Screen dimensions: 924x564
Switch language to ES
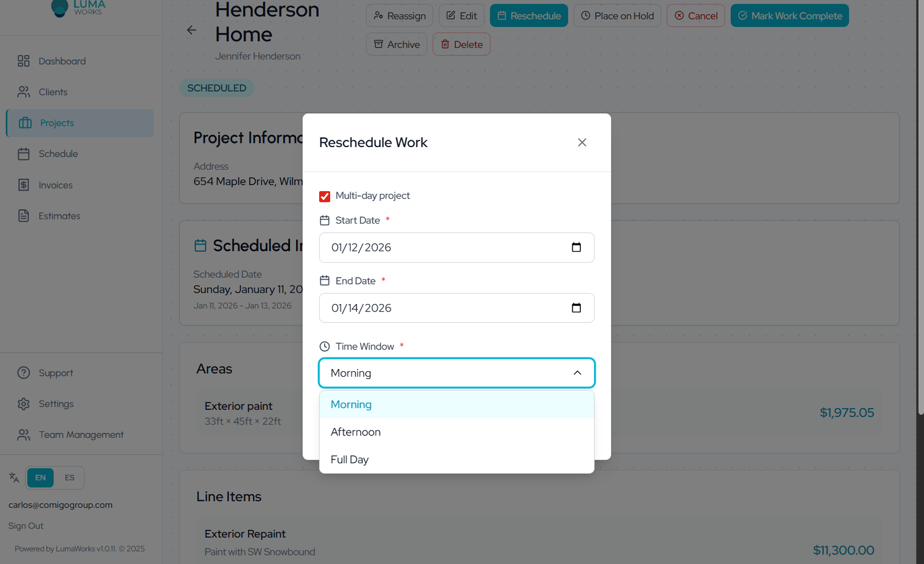pyautogui.click(x=69, y=478)
